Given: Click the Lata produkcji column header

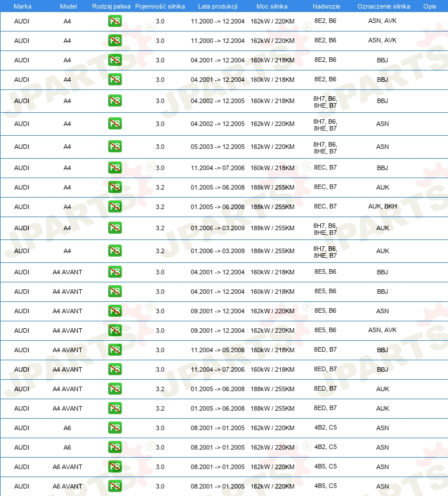Looking at the screenshot, I should click(218, 6).
